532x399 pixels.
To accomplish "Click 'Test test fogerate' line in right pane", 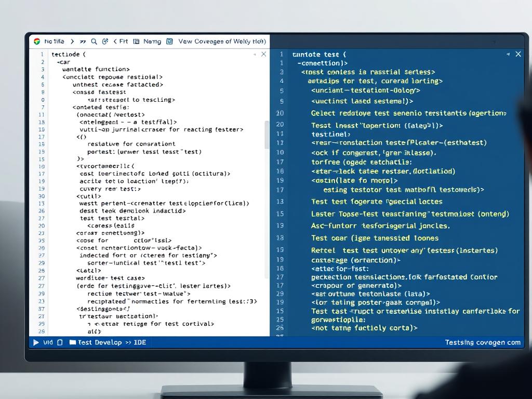I will 377,202.
